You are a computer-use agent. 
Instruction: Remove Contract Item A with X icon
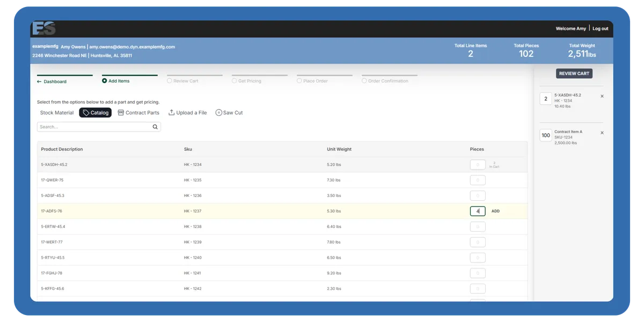tap(602, 133)
